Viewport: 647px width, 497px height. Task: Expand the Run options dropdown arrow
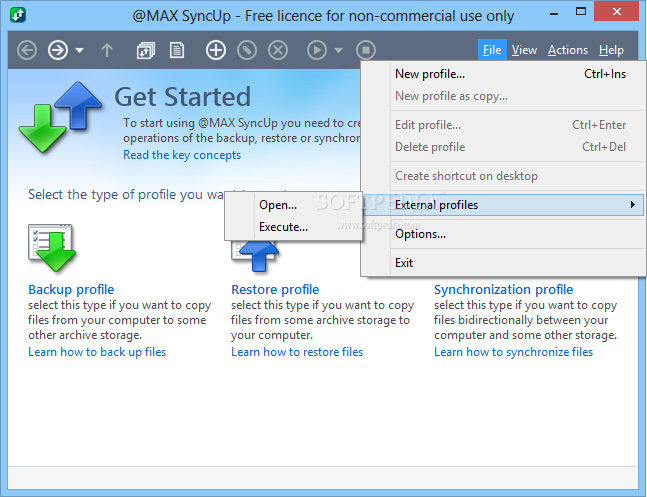pyautogui.click(x=338, y=51)
